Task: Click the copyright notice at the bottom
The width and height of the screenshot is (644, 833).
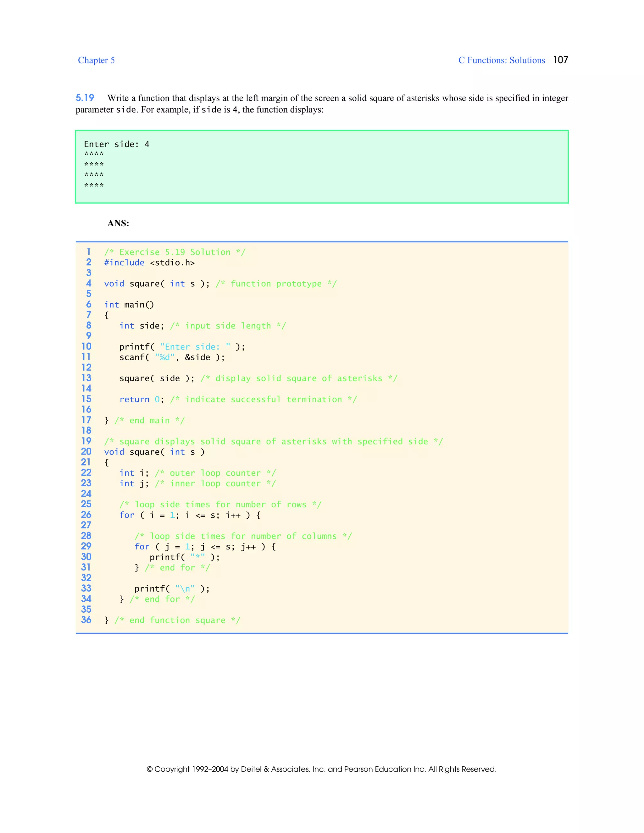Action: 322,769
